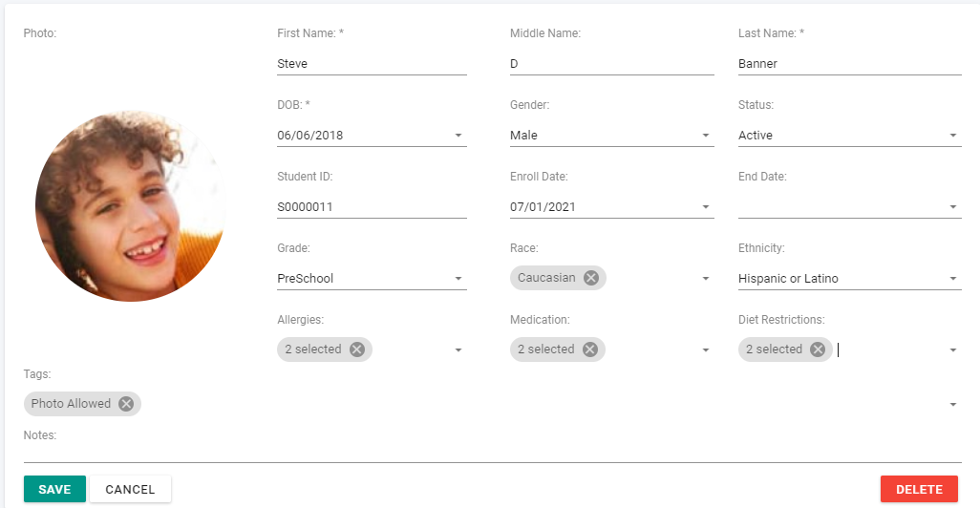This screenshot has width=980, height=508.
Task: Cancel editing the student
Action: point(130,489)
